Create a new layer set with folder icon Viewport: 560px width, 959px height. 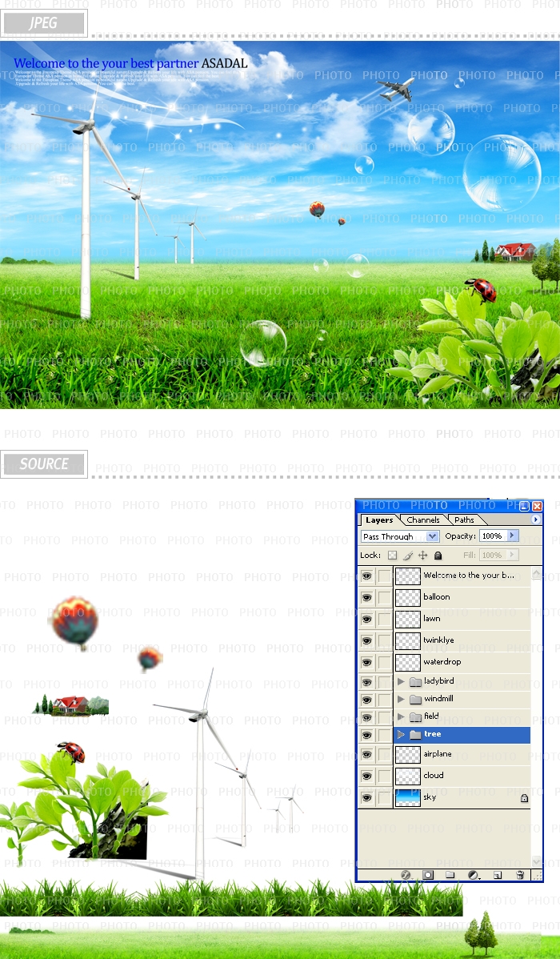[450, 875]
